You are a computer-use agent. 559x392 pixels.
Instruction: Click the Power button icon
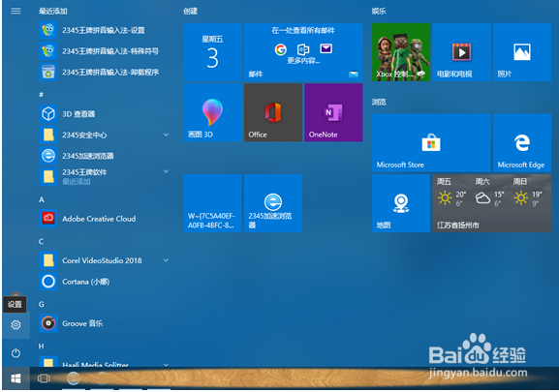coord(16,353)
